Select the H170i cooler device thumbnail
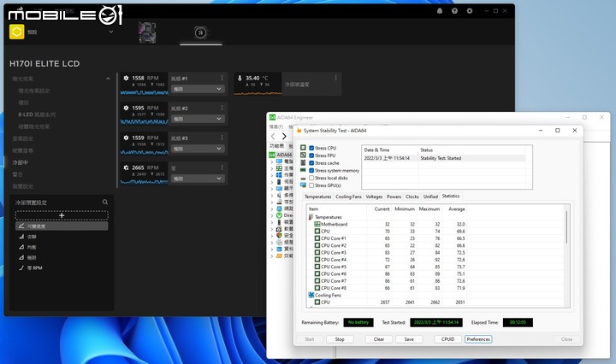 [200, 32]
